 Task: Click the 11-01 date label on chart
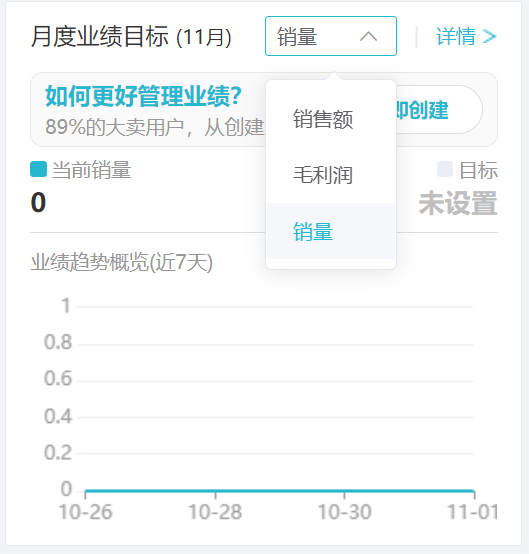click(x=472, y=512)
